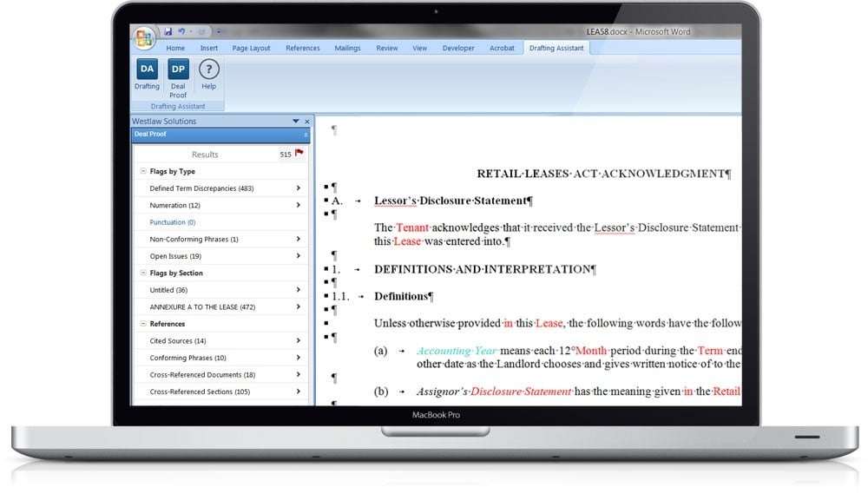This screenshot has height=494, width=868.
Task: Open Drafting Assistant Help
Action: (208, 74)
